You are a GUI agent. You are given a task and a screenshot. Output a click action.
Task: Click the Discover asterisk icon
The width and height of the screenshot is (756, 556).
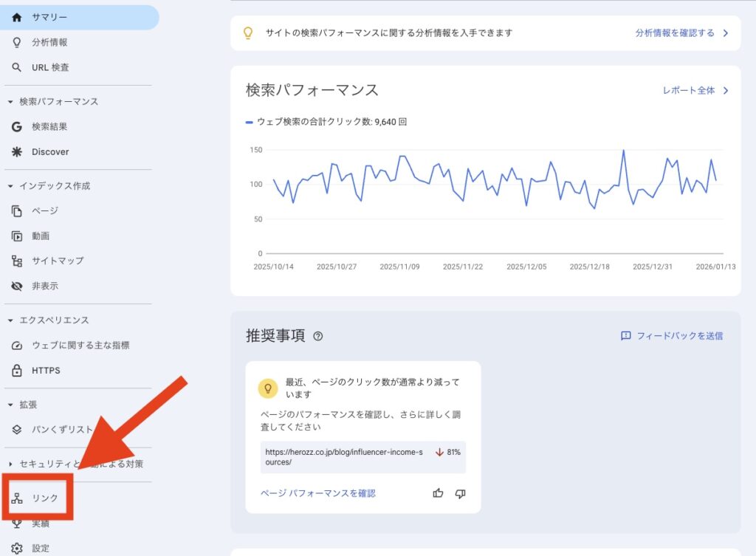[17, 151]
